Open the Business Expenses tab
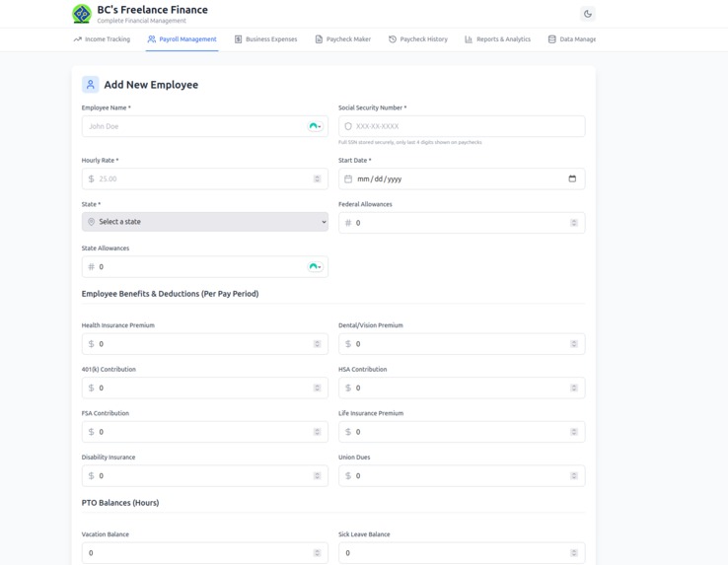This screenshot has width=728, height=565. 265,39
